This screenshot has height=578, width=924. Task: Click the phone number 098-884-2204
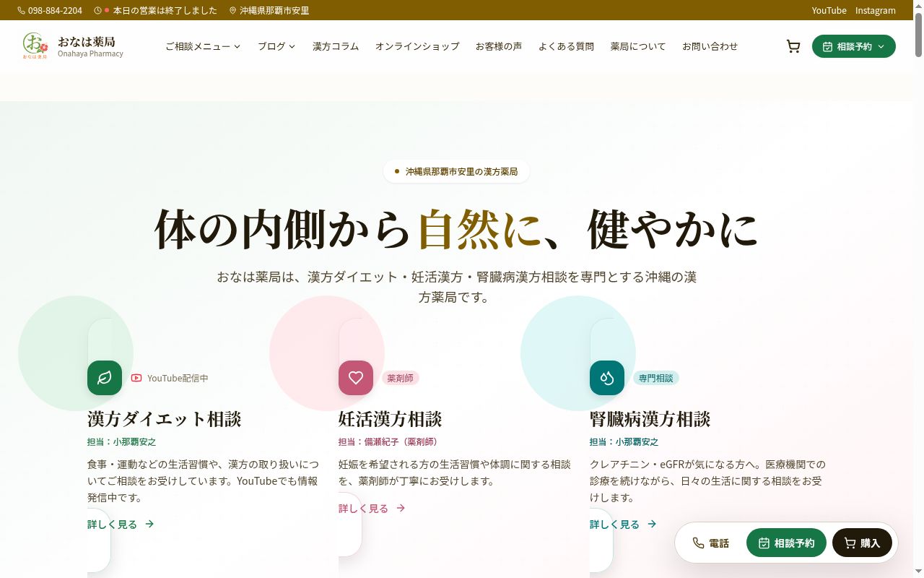[55, 11]
